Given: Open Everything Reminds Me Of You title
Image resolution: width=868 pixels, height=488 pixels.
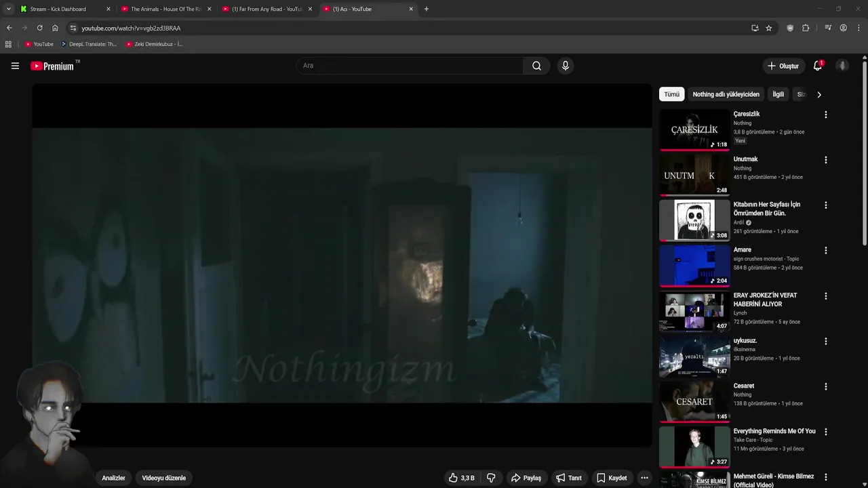Looking at the screenshot, I should coord(774,431).
